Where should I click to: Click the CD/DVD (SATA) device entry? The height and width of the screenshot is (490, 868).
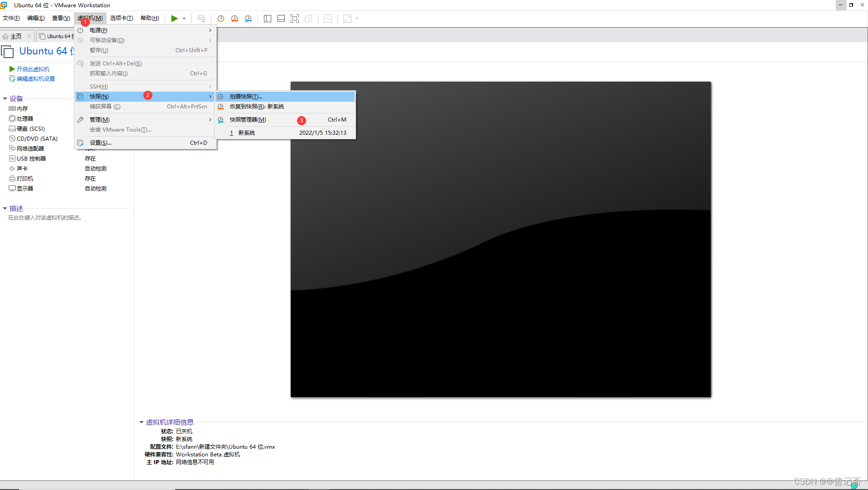(x=37, y=139)
